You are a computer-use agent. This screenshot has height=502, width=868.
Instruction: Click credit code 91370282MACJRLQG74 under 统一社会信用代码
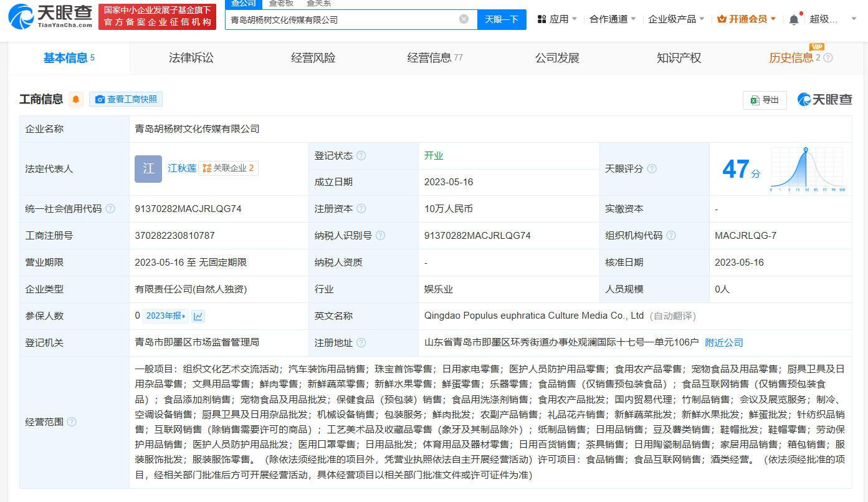tap(188, 209)
